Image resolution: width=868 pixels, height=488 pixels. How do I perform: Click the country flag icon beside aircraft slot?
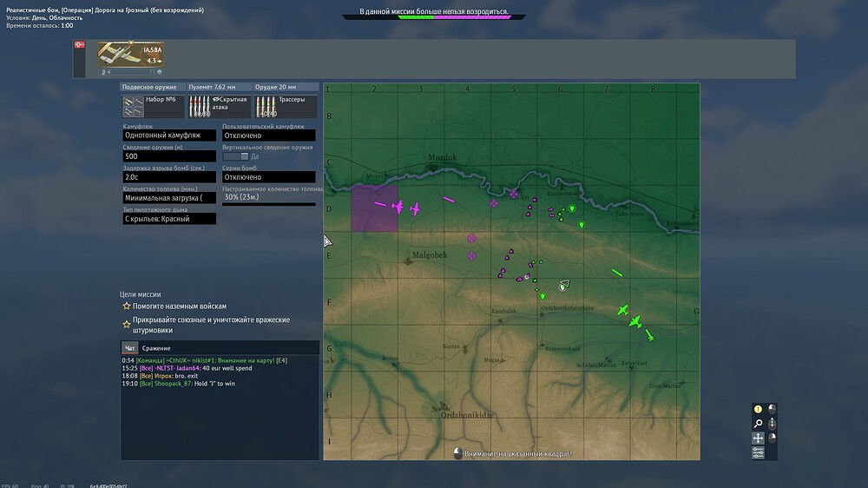click(80, 45)
